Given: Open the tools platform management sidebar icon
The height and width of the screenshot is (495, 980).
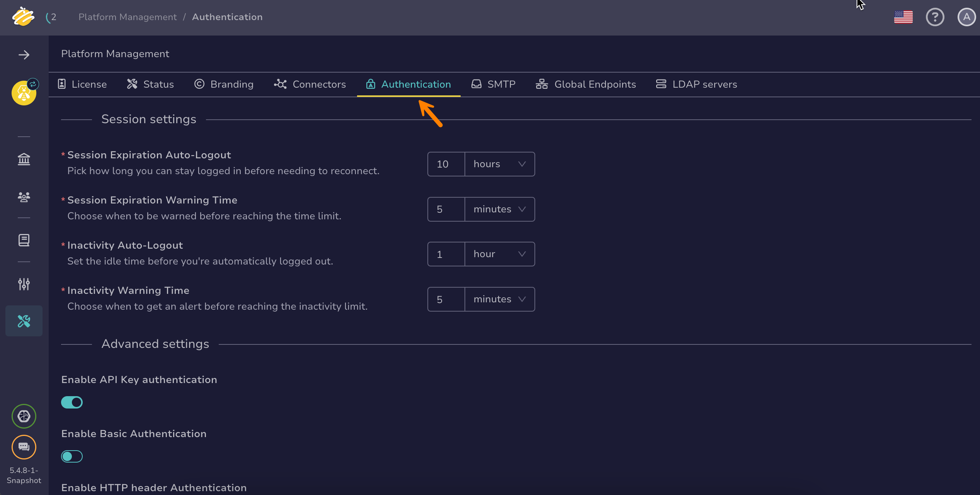Looking at the screenshot, I should [24, 321].
